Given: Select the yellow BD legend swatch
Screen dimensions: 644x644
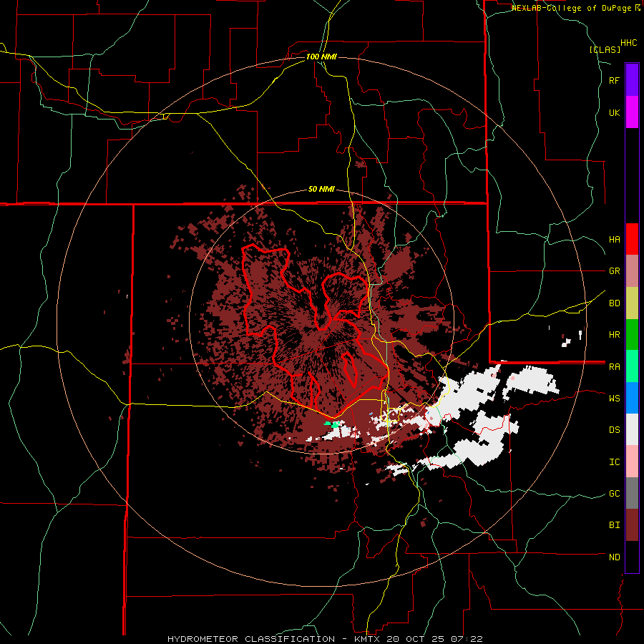Looking at the screenshot, I should [632, 303].
